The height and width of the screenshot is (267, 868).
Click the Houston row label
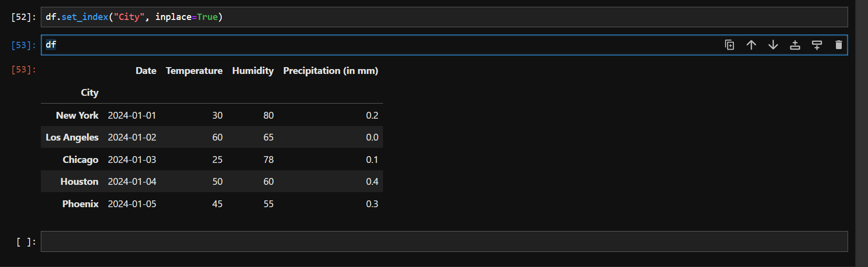point(79,181)
